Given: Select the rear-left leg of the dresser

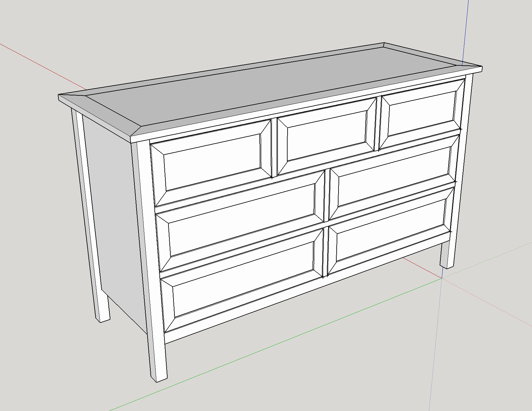Looking at the screenshot, I should [x=90, y=216].
